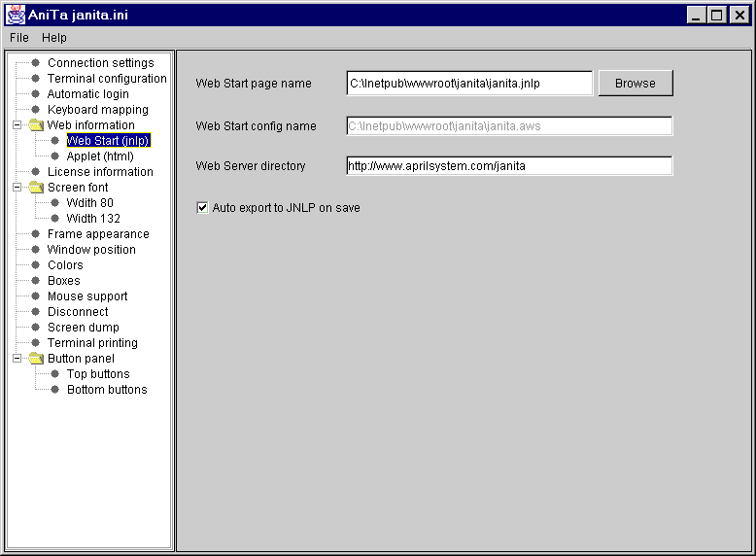This screenshot has width=756, height=556.
Task: Select the Button panel node
Action: [81, 359]
